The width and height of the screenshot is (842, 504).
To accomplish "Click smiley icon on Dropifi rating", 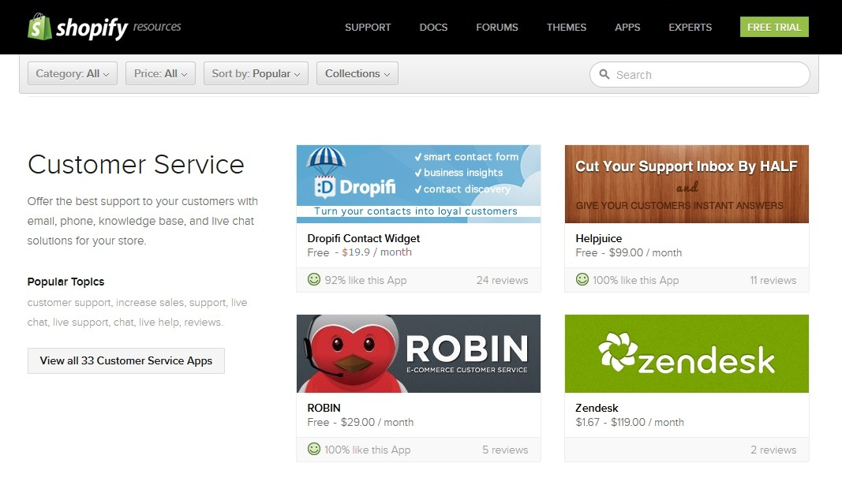I will (314, 279).
